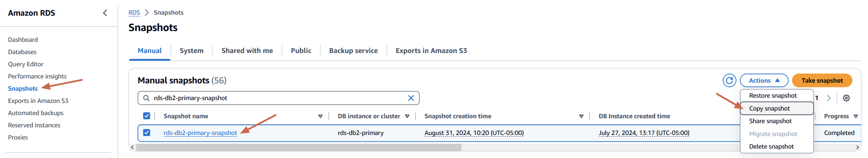This screenshot has width=868, height=158.
Task: Collapse the Amazon RDS navigation panel
Action: 105,13
